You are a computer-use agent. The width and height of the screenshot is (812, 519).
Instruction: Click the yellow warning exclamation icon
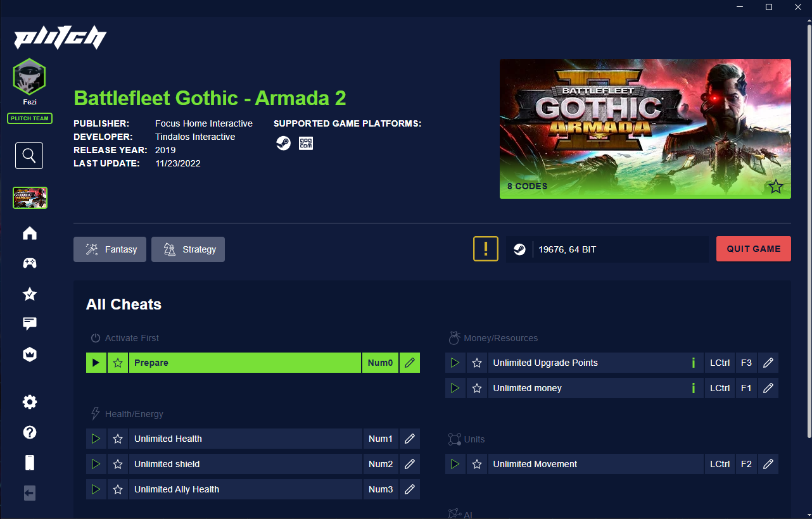(x=486, y=249)
